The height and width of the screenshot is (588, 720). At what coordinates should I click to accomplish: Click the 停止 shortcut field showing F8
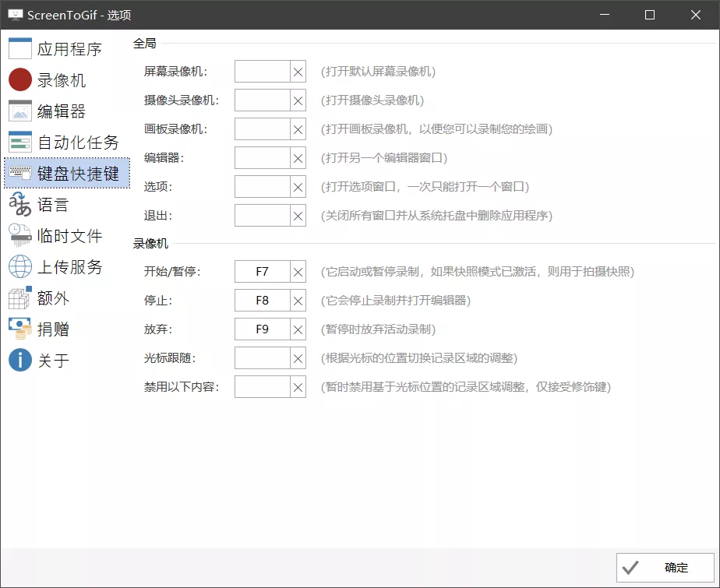263,301
